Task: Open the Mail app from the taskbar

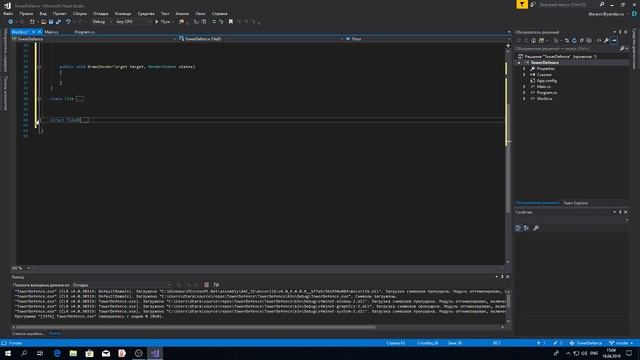Action: tap(106, 353)
